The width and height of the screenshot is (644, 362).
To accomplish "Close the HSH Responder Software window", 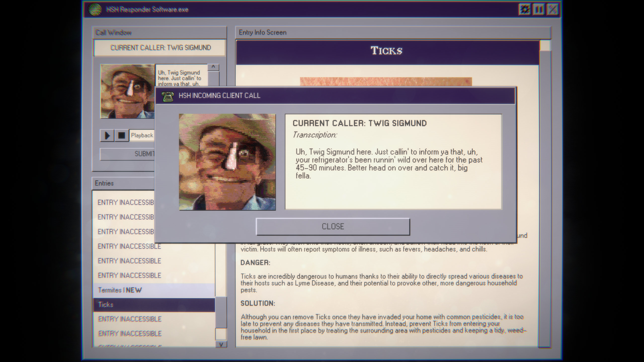I will (552, 10).
